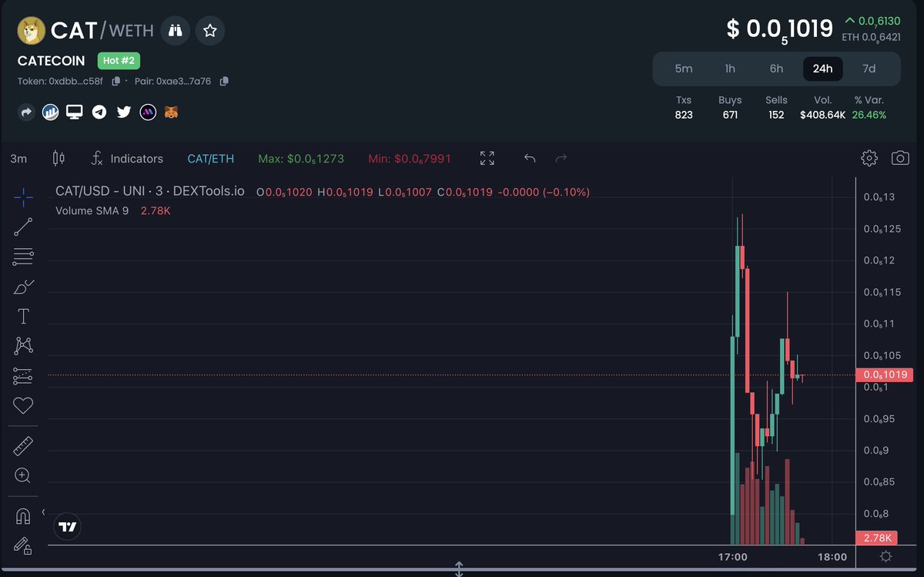Select the zoom in tool
This screenshot has width=924, height=577.
pyautogui.click(x=23, y=475)
